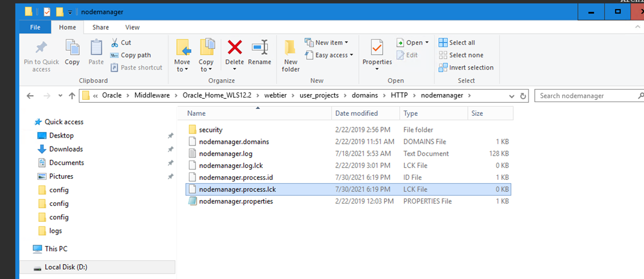
Task: Select the nodemanager.process.id file
Action: [349, 177]
